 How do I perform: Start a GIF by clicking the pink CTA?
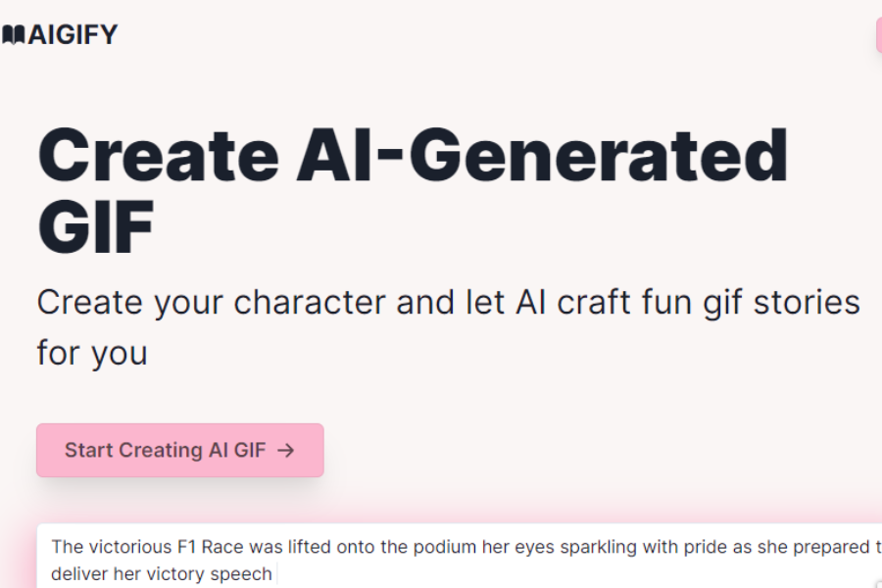tap(179, 450)
